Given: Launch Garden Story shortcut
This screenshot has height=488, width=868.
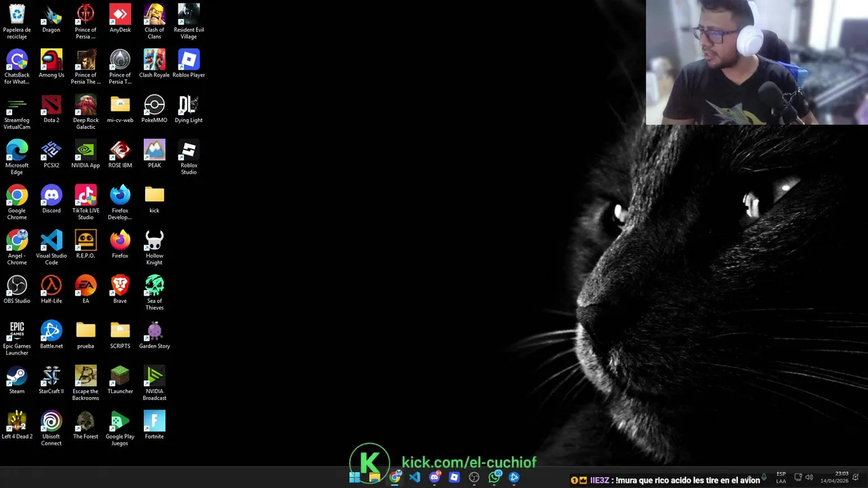Looking at the screenshot, I should 155,335.
